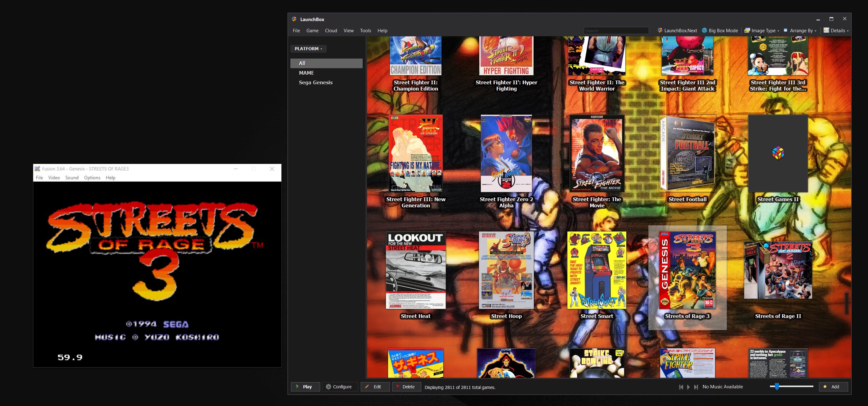
Task: Click the Configure button
Action: point(340,386)
